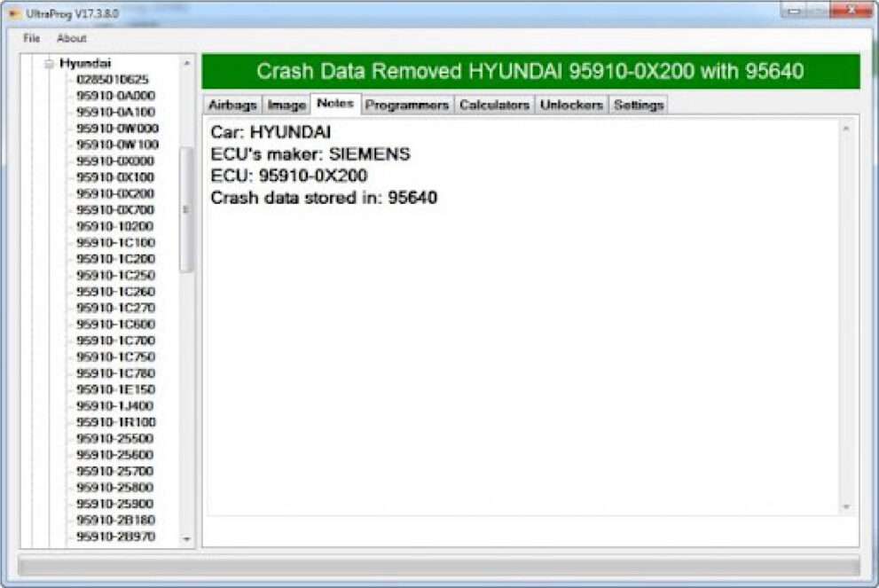Click the Notes panel scroll-down arrow

846,506
